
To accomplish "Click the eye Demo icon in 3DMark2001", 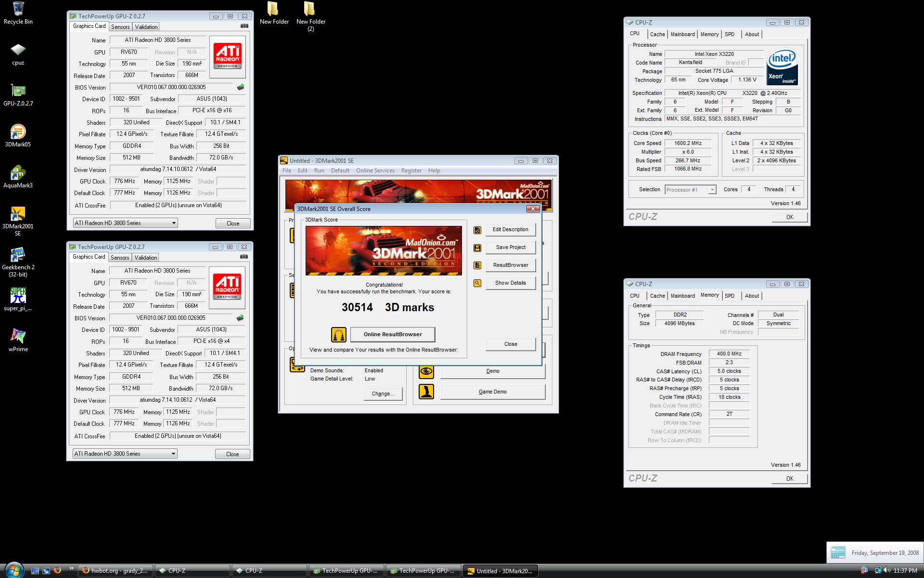I will coord(426,371).
